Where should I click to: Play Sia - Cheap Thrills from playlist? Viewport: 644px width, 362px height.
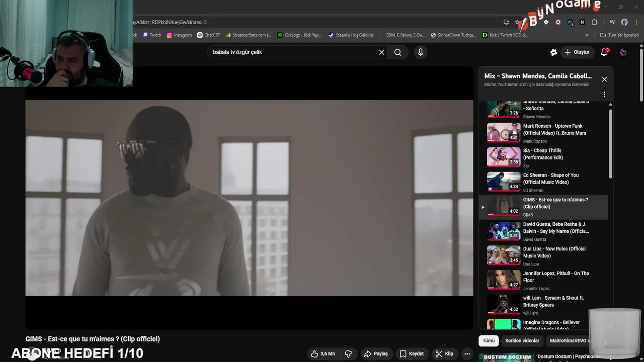[543, 158]
